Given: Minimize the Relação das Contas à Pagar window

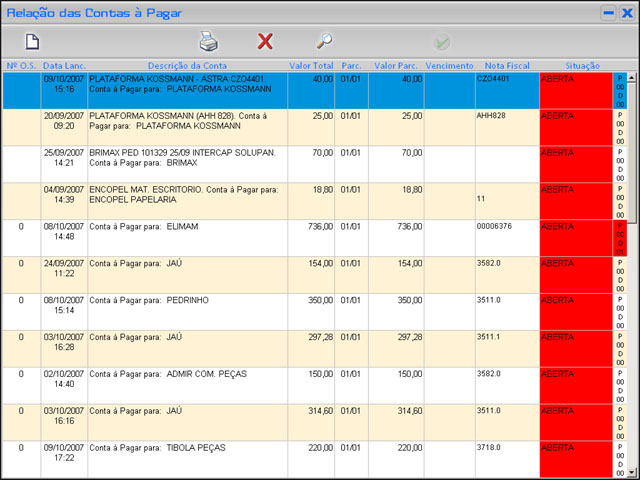Looking at the screenshot, I should pyautogui.click(x=608, y=13).
